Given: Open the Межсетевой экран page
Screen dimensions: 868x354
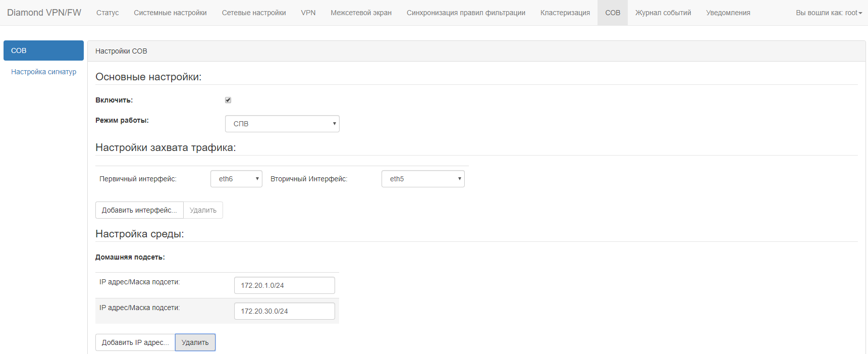Looking at the screenshot, I should click(361, 13).
